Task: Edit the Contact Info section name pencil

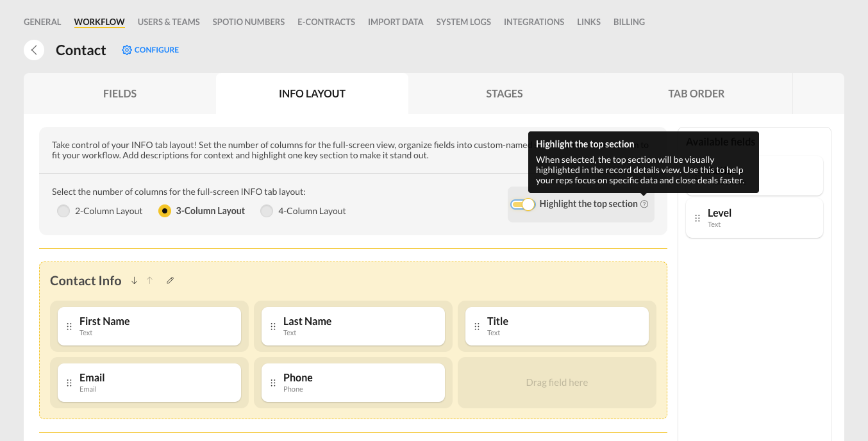Action: (x=170, y=281)
